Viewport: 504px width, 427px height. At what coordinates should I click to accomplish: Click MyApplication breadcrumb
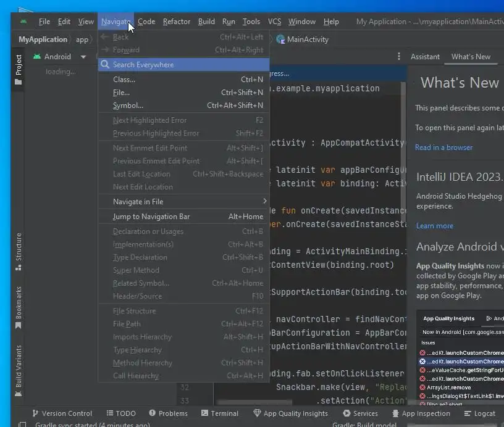43,39
